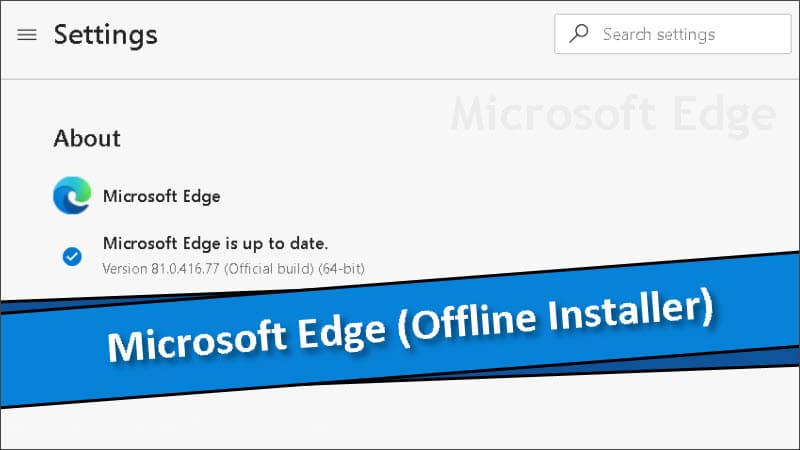
Task: Click the Microsoft Edge logo icon
Action: 72,196
